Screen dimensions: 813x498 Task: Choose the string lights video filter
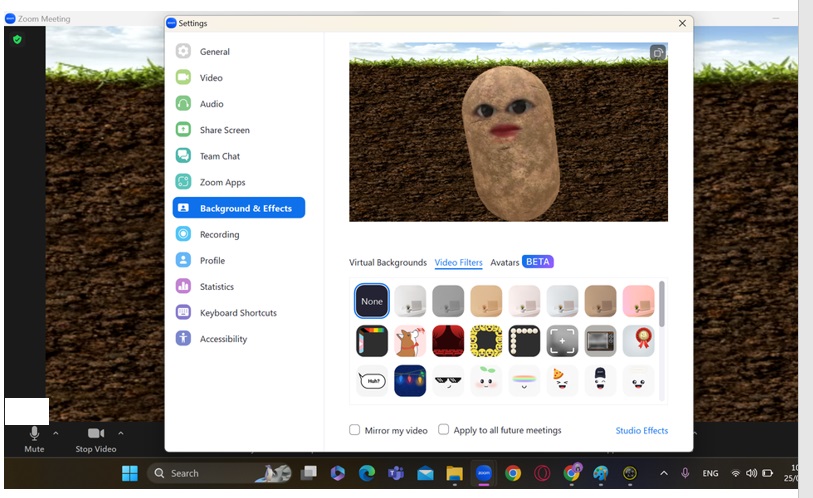410,381
